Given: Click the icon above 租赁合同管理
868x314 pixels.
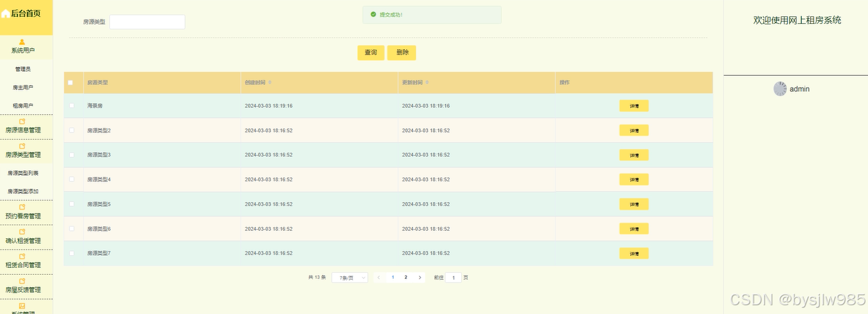Looking at the screenshot, I should [22, 256].
